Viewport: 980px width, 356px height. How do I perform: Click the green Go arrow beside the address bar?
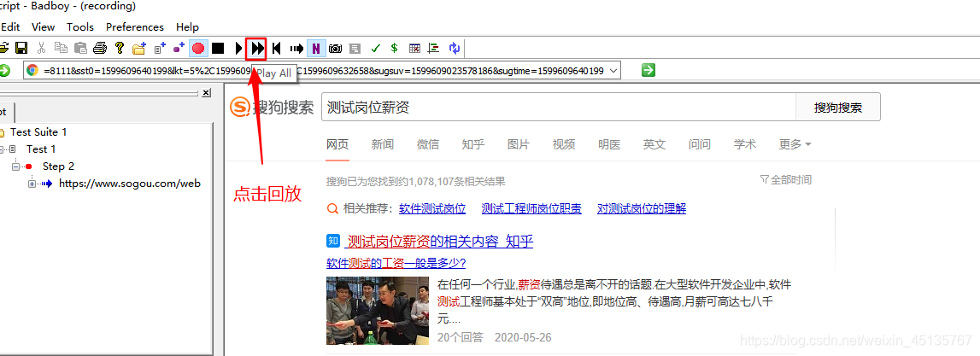[x=648, y=71]
